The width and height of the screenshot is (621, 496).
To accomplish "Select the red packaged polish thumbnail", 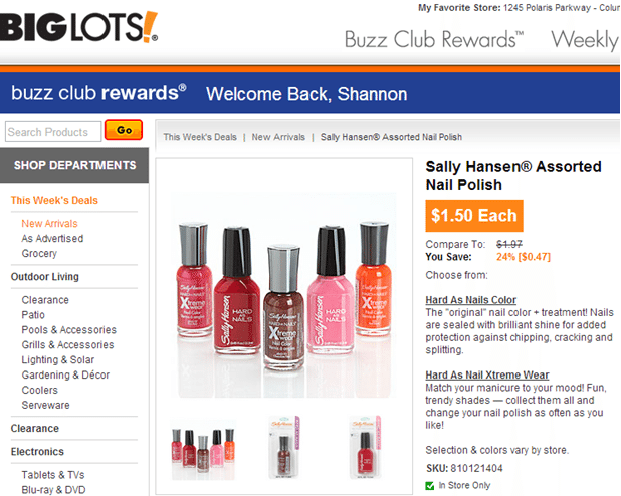I will point(366,447).
